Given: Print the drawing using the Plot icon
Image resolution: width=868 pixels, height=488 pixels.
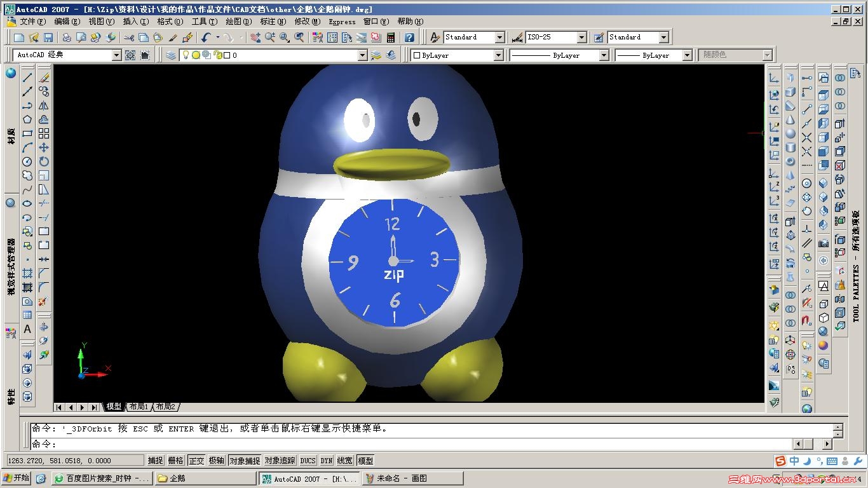Looking at the screenshot, I should (x=66, y=37).
